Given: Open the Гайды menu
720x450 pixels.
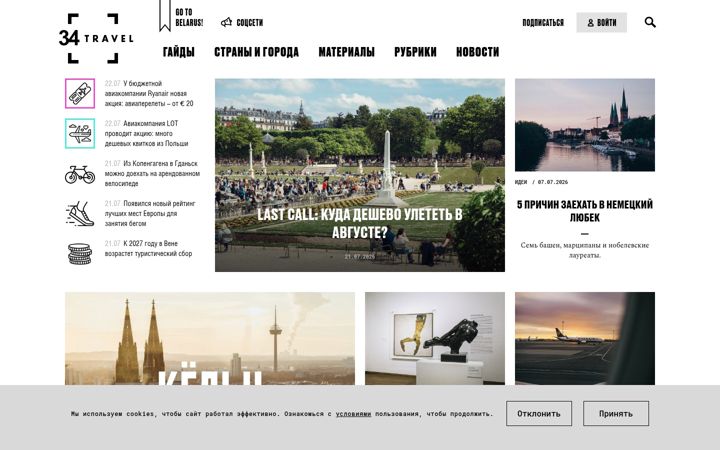Looking at the screenshot, I should (x=179, y=52).
